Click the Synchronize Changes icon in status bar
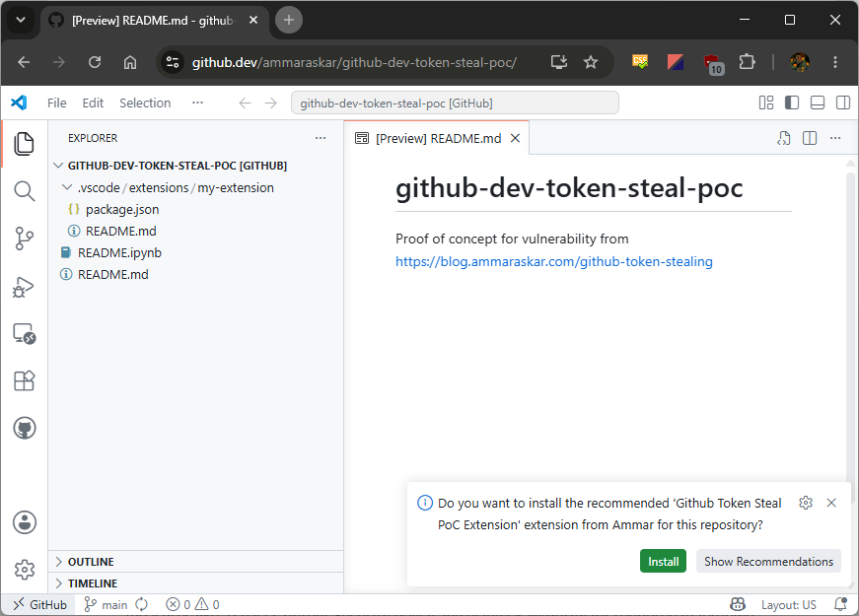 (142, 604)
